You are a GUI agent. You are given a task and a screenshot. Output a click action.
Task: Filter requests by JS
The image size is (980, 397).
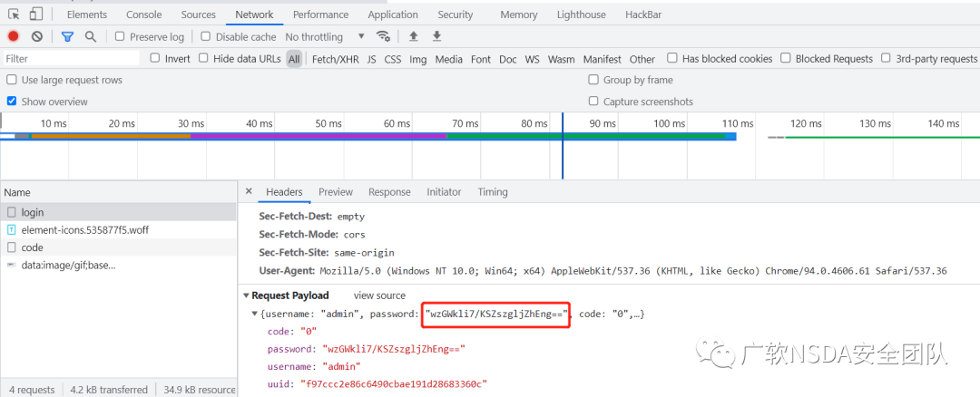[371, 59]
